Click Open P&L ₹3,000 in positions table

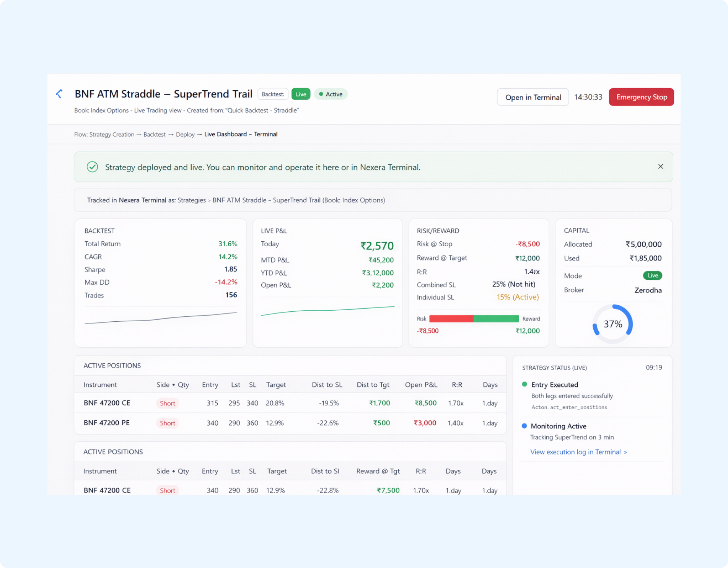425,423
